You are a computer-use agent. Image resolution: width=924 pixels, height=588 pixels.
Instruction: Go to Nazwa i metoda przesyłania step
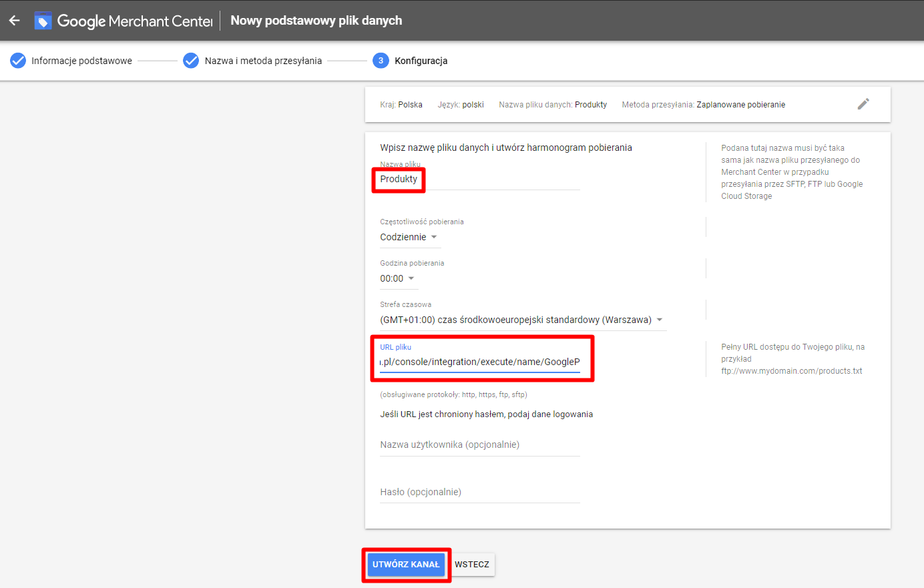point(263,61)
